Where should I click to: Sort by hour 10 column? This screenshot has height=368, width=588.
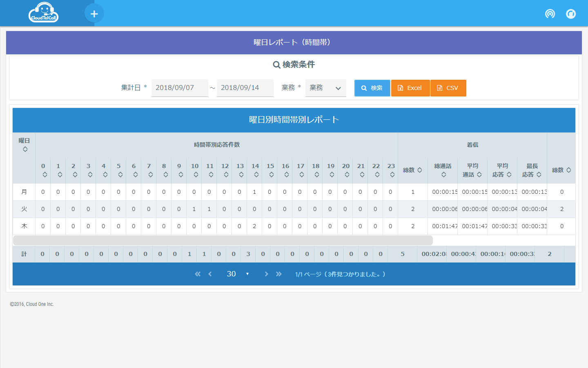[196, 175]
